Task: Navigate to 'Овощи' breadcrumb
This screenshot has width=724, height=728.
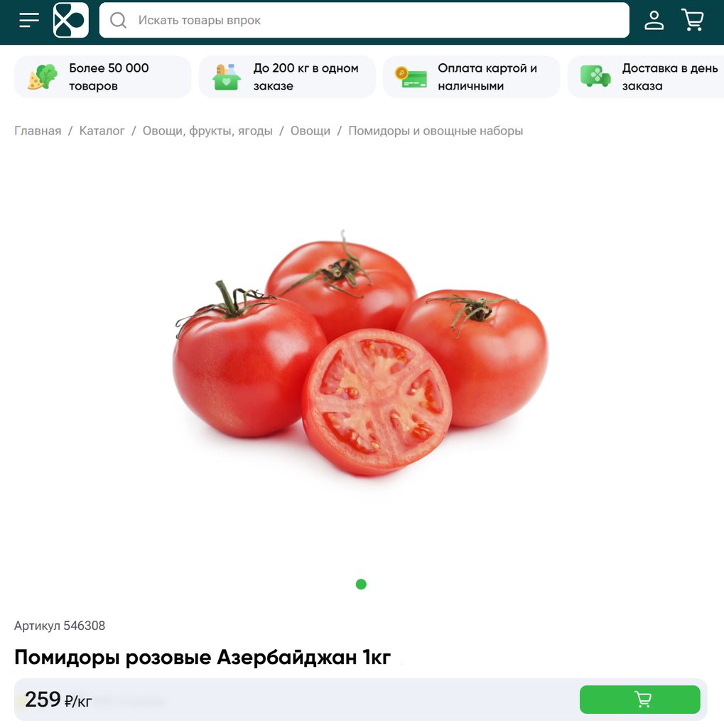Action: coord(310,131)
